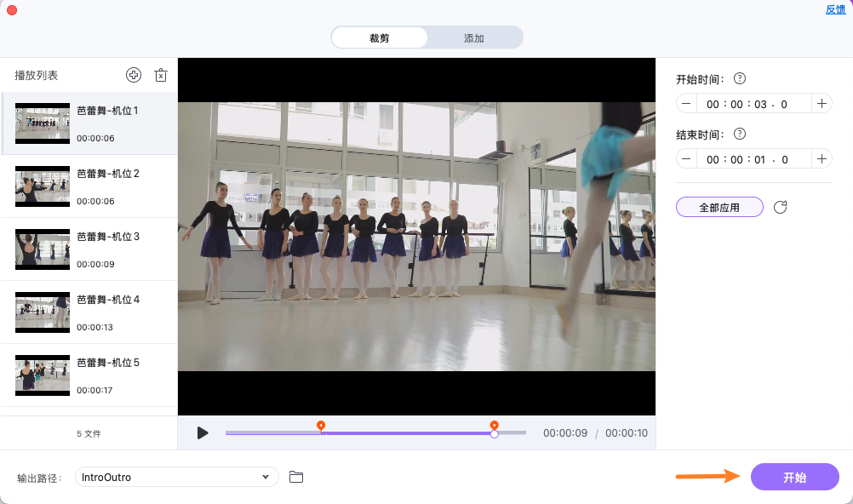
Task: Click the 芭蕾舞-机位 1 video thumbnail
Action: pyautogui.click(x=43, y=123)
